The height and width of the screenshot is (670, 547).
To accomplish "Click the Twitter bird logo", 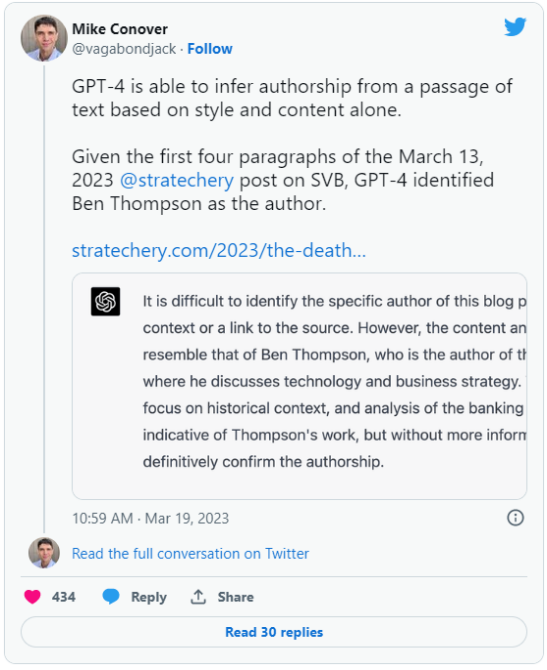I will [515, 27].
